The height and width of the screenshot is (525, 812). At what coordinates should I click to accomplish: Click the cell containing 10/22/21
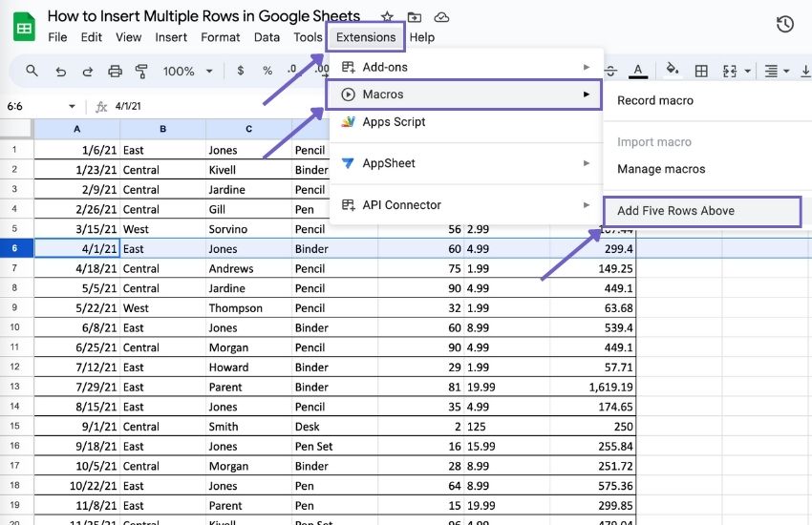coord(77,486)
